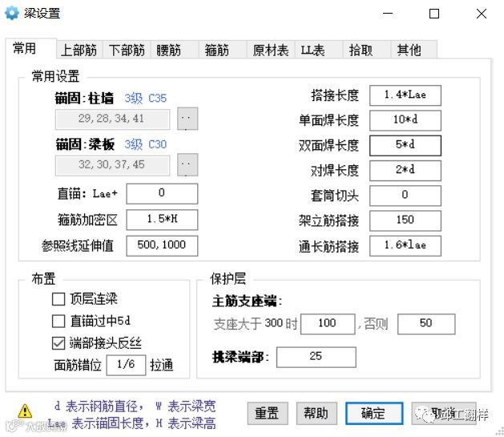The image size is (504, 437).
Task: Open the 原材表 tab
Action: tap(271, 50)
